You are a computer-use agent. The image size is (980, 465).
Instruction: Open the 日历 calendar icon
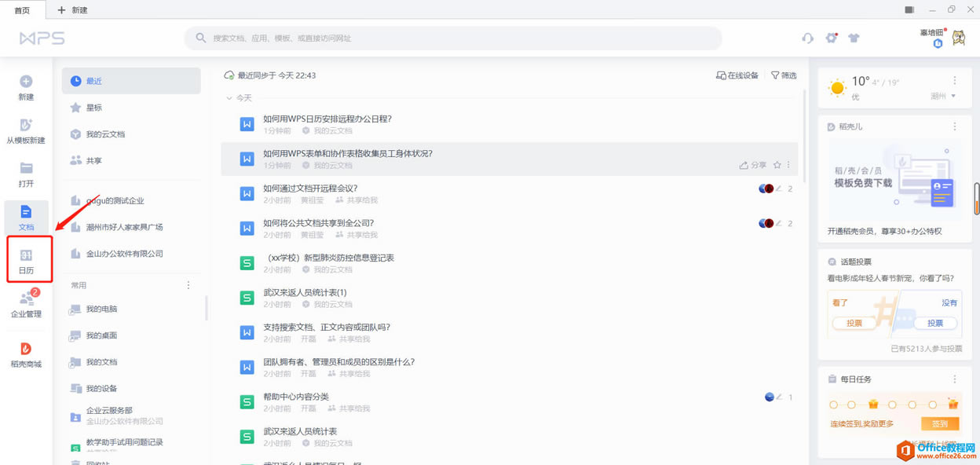(26, 255)
